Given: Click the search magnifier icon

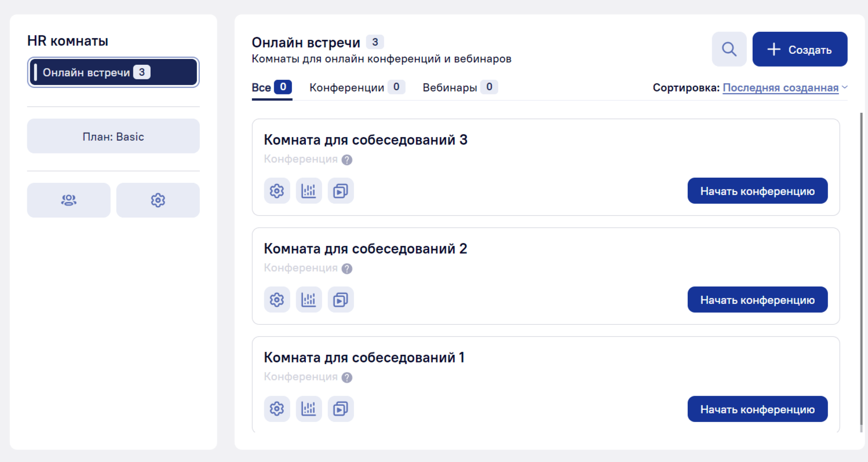Looking at the screenshot, I should click(x=729, y=49).
